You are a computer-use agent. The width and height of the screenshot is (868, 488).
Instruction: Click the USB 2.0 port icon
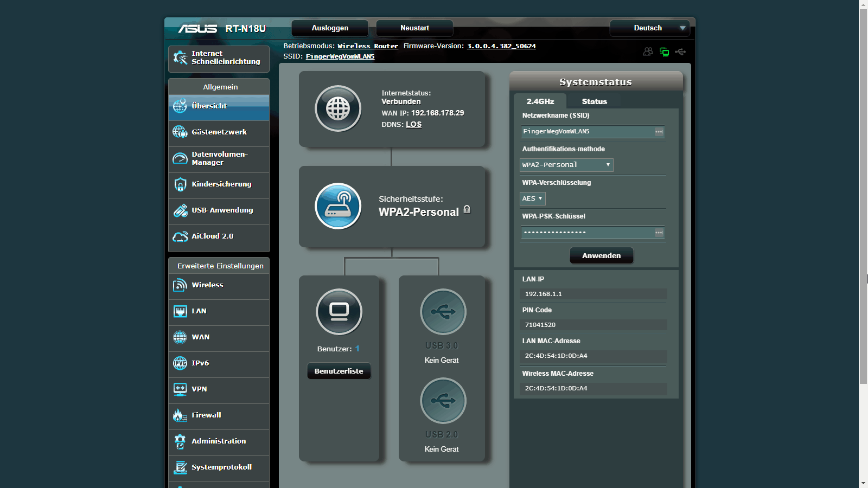point(443,401)
